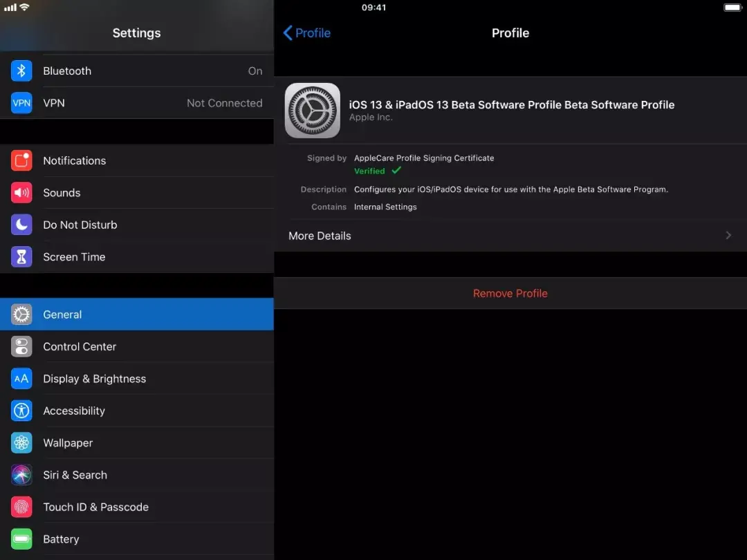
Task: Tap the Internal Settings value
Action: (x=385, y=207)
